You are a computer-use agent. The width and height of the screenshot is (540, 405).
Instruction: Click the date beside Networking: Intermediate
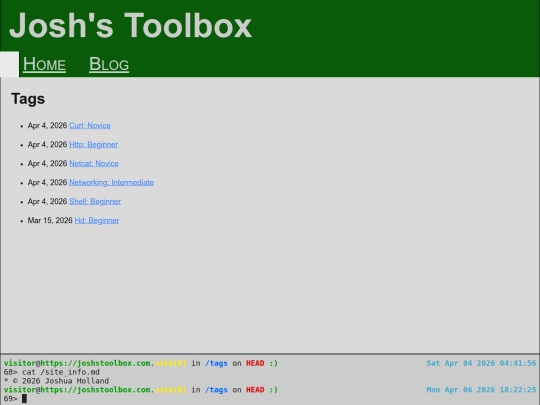48,182
